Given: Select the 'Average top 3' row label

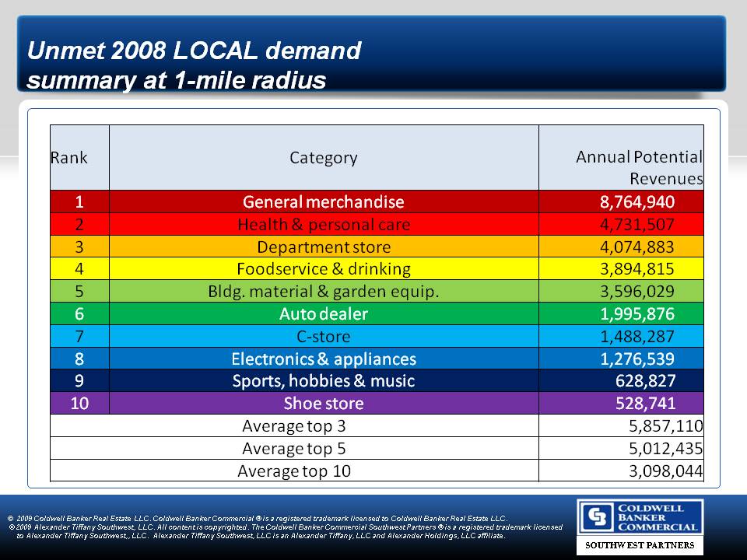Looking at the screenshot, I should 294,426.
